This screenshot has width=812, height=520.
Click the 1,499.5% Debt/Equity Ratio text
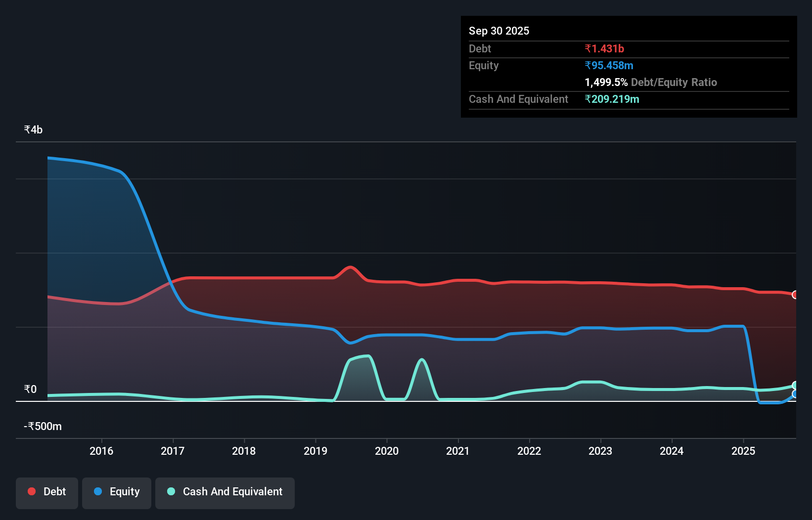[651, 82]
